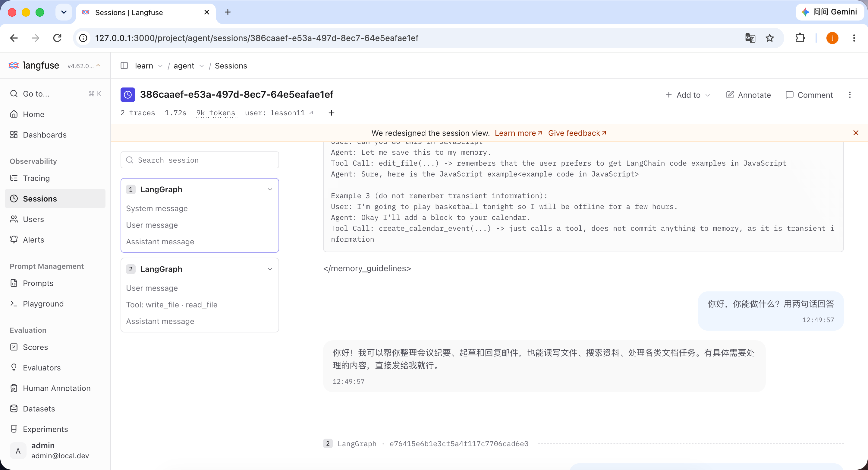The height and width of the screenshot is (470, 868).
Task: Open Users in the sidebar
Action: point(55,220)
